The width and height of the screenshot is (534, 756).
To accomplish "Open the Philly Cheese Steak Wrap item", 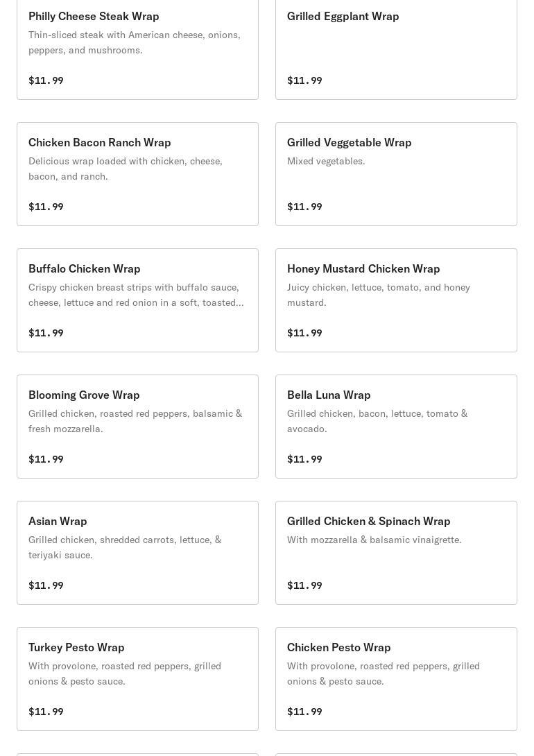I will [137, 49].
